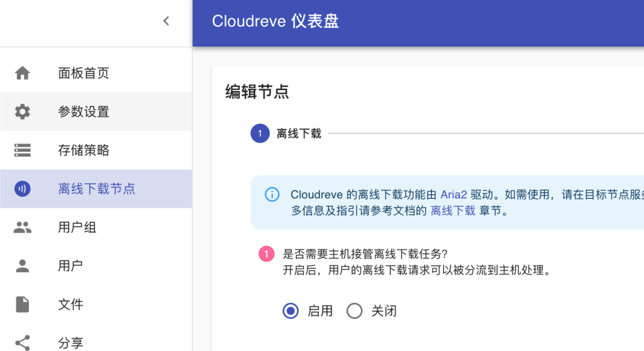This screenshot has width=644, height=351.
Task: Open the Aria2 link
Action: (x=453, y=194)
